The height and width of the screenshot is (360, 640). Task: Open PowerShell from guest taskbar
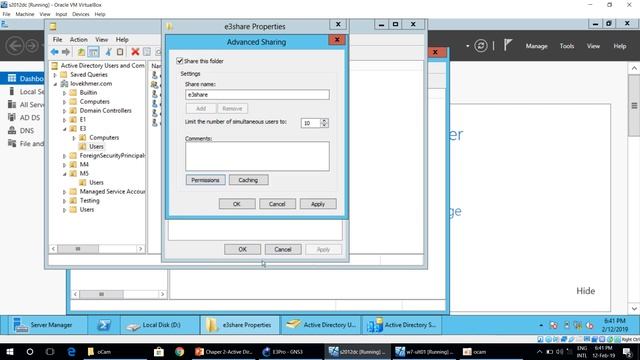(x=104, y=325)
